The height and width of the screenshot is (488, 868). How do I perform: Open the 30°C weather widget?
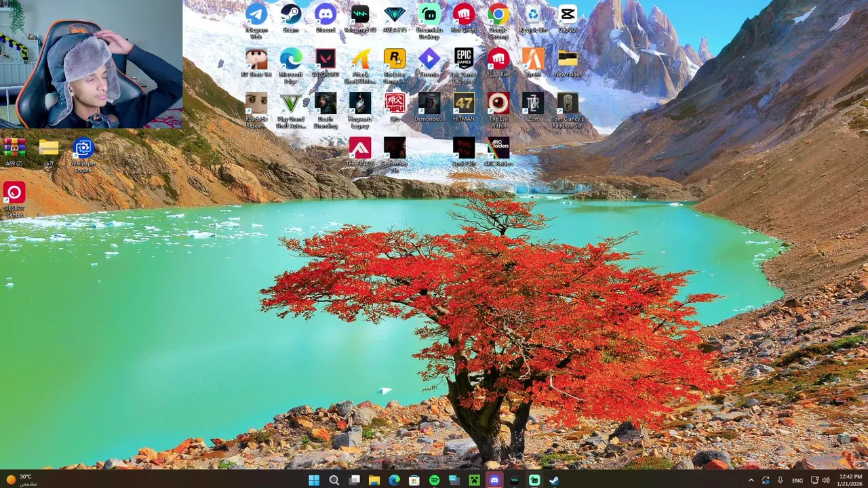20,480
